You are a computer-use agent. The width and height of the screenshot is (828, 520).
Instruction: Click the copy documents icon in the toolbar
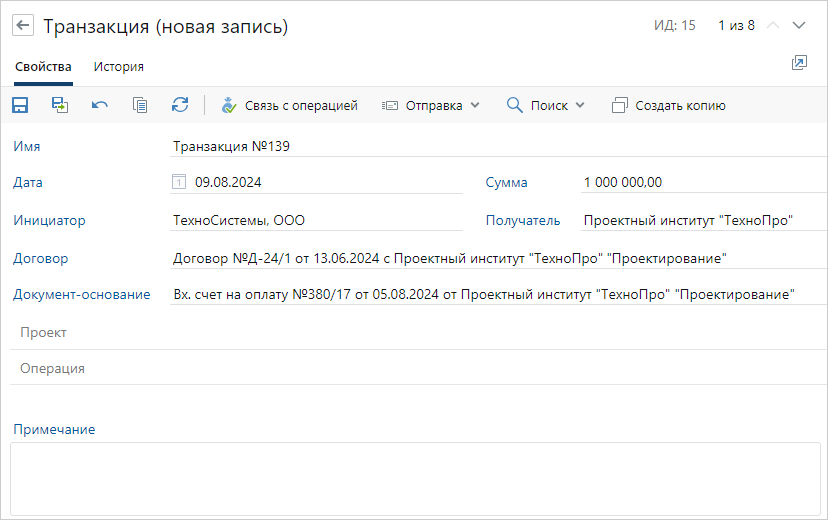140,105
